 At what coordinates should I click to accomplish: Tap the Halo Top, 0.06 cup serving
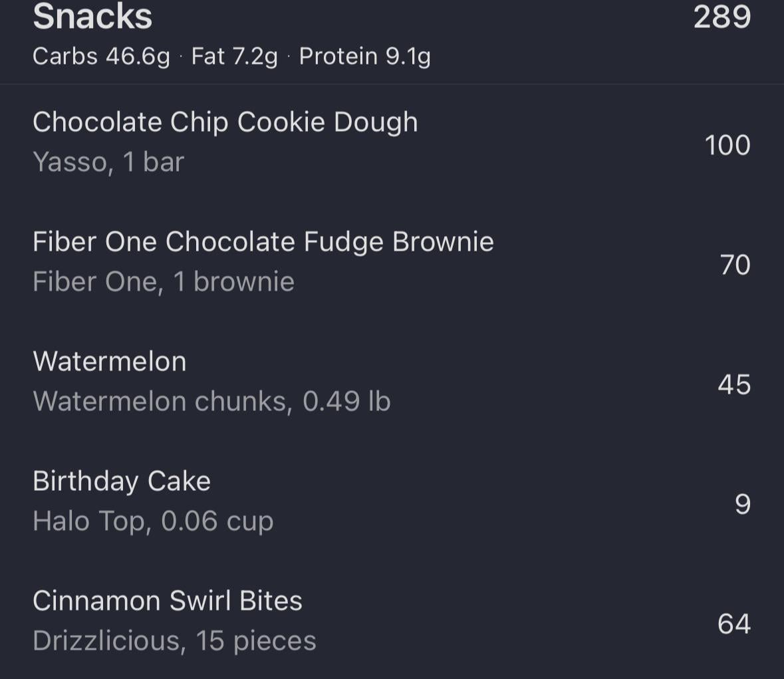pyautogui.click(x=153, y=521)
